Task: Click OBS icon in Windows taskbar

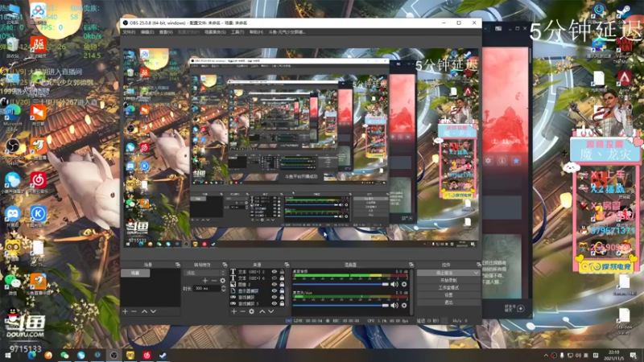Action: pos(114,356)
